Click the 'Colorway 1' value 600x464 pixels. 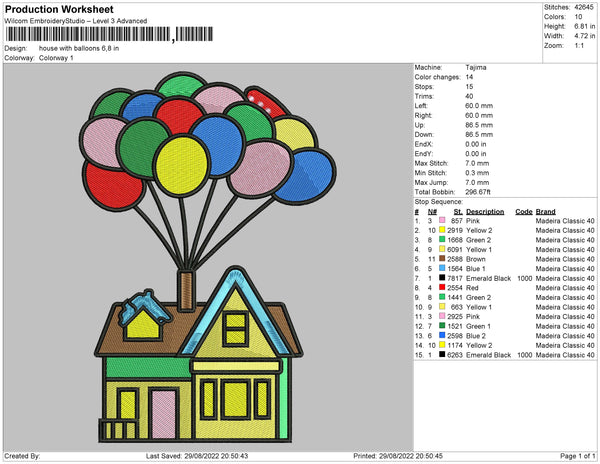coord(56,58)
